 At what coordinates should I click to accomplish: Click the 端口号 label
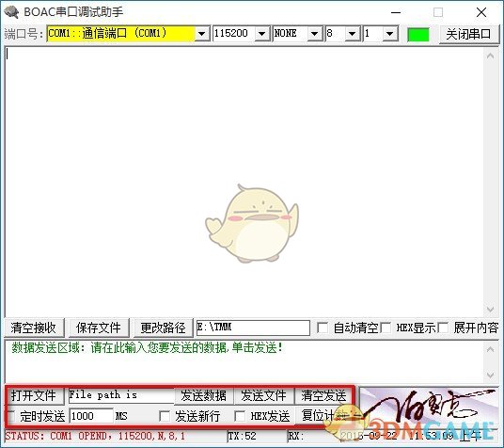(x=24, y=34)
